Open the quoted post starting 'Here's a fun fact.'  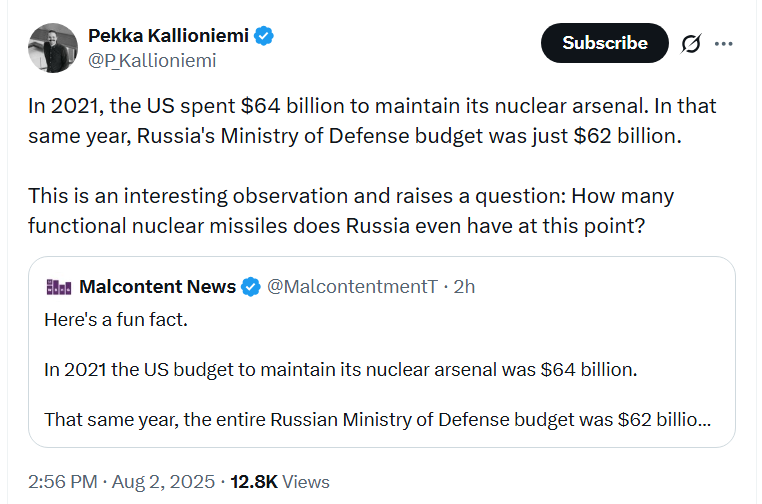pyautogui.click(x=381, y=352)
